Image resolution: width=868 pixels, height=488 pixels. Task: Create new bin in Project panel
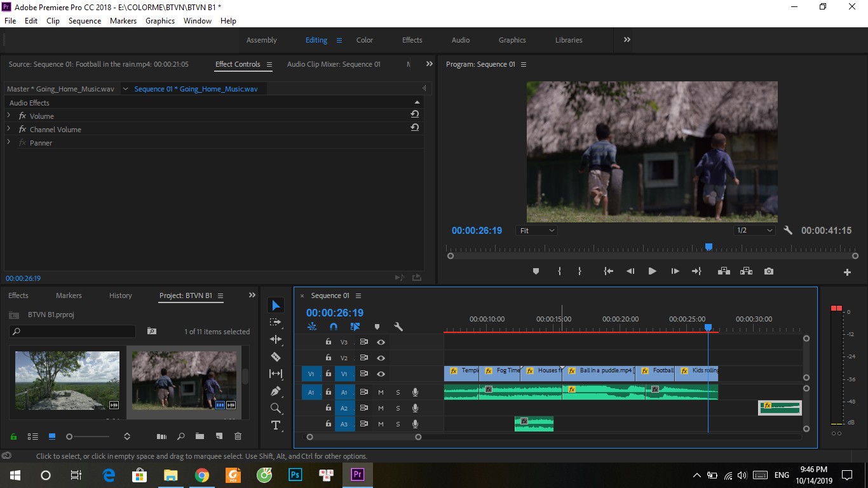click(200, 437)
